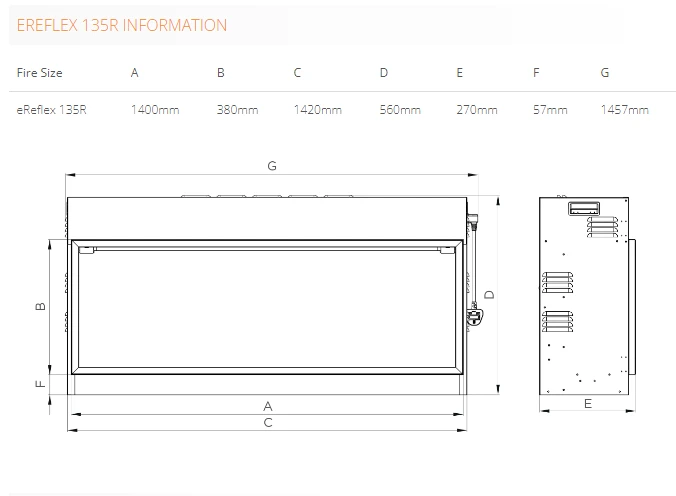This screenshot has height=496, width=676.
Task: Select the F label at the diagram's lower left
Action: 40,383
